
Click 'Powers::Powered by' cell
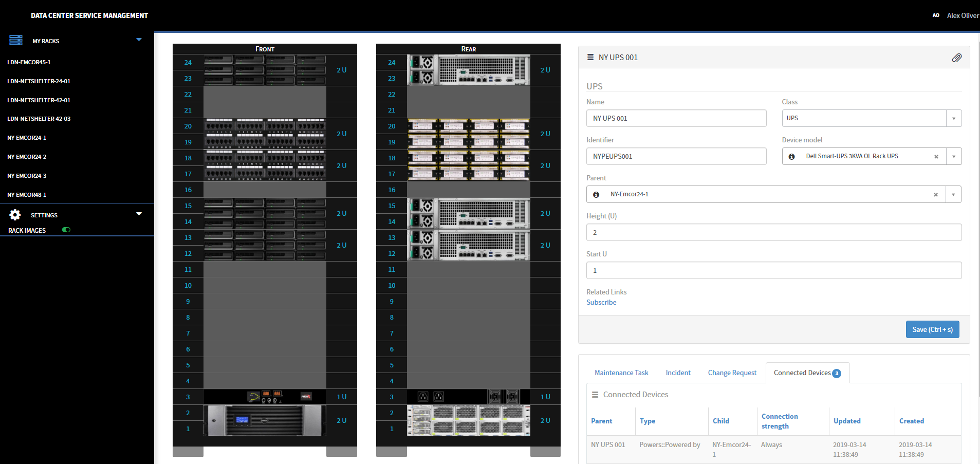[670, 444]
